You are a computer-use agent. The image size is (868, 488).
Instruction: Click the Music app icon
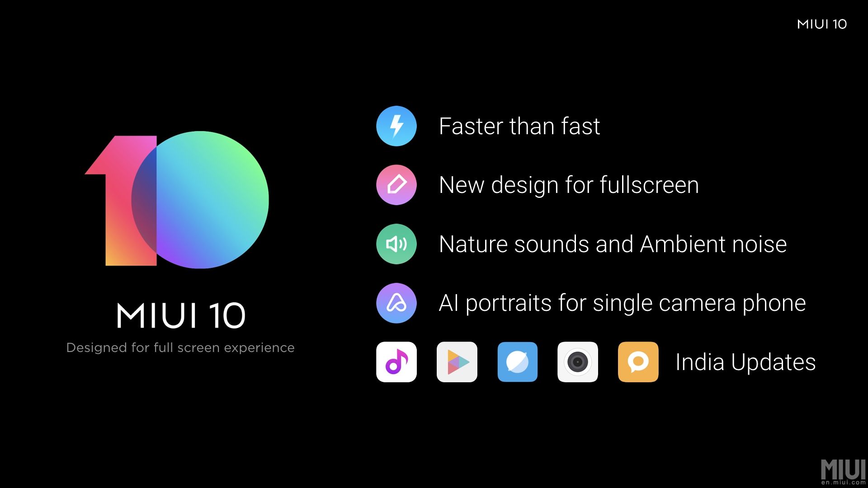(x=396, y=361)
